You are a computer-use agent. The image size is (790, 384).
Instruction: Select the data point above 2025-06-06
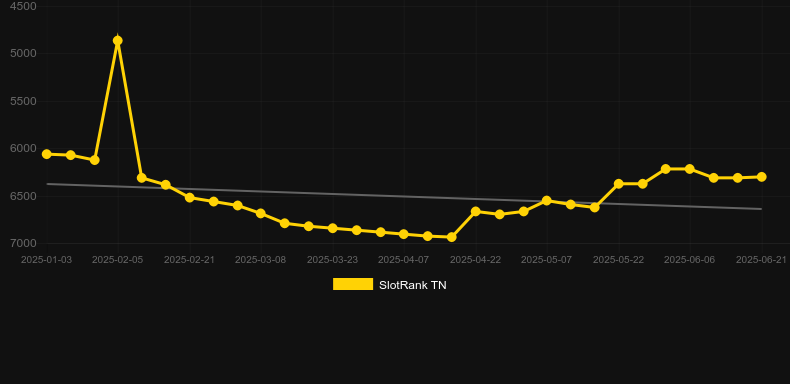[690, 169]
